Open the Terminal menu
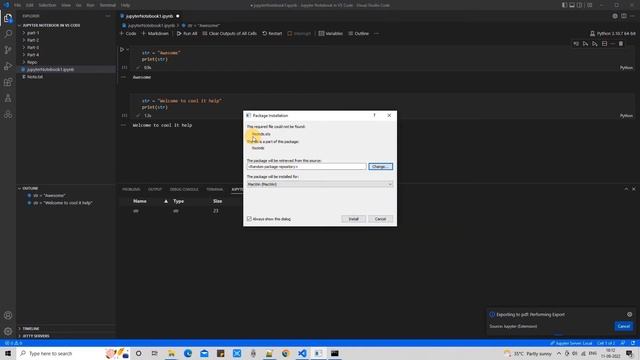 pos(108,5)
